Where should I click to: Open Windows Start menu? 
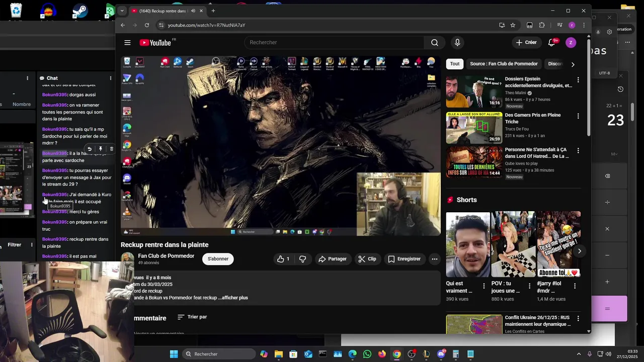174,354
